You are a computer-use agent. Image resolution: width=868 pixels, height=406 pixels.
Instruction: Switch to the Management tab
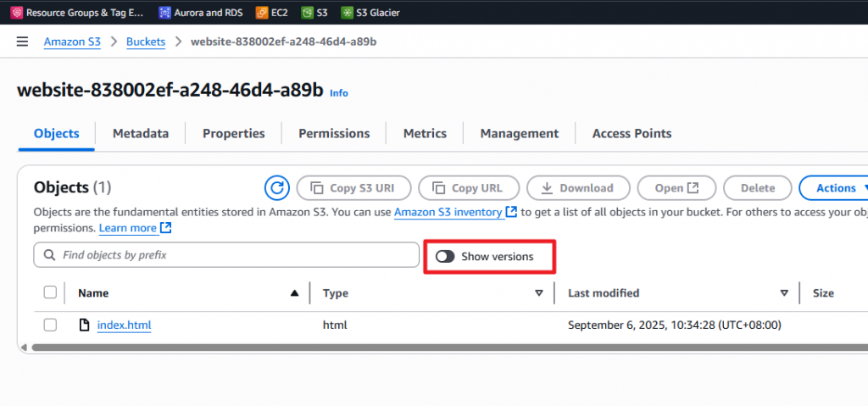[x=520, y=133]
